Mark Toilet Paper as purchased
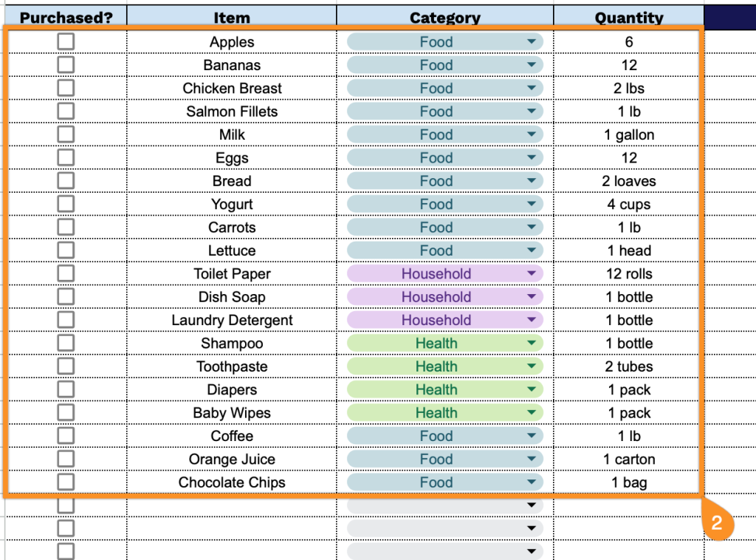Screen dimensions: 756x560 (66, 273)
